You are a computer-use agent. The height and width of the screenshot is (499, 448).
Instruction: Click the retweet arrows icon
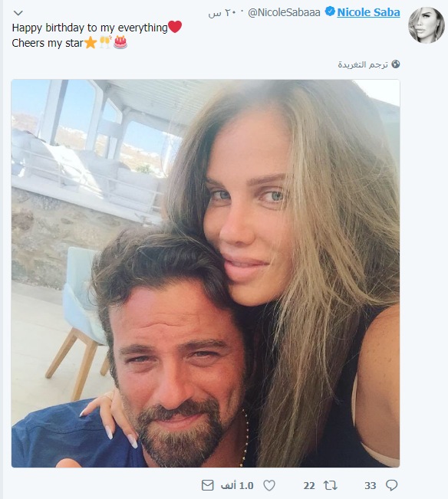330,485
